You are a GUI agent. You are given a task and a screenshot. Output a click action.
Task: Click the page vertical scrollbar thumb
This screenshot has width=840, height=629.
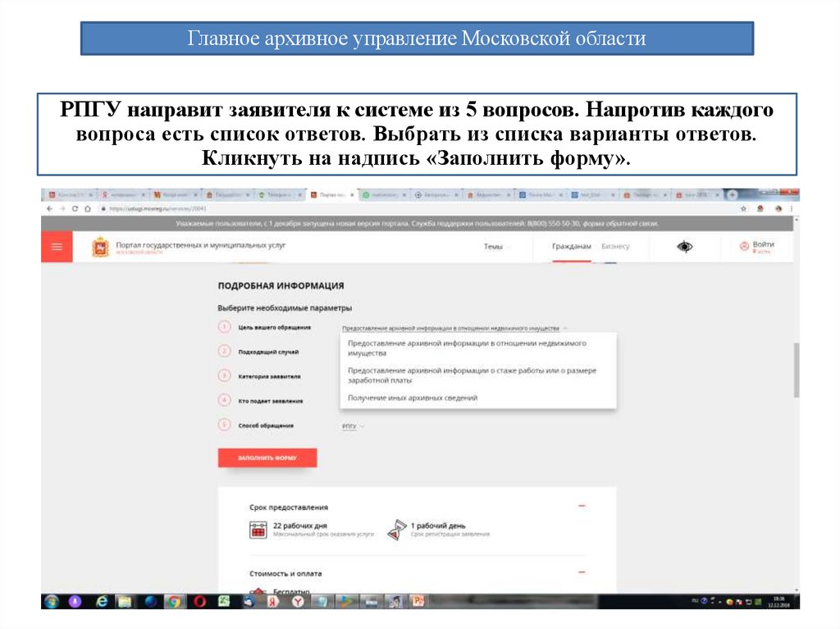click(797, 370)
